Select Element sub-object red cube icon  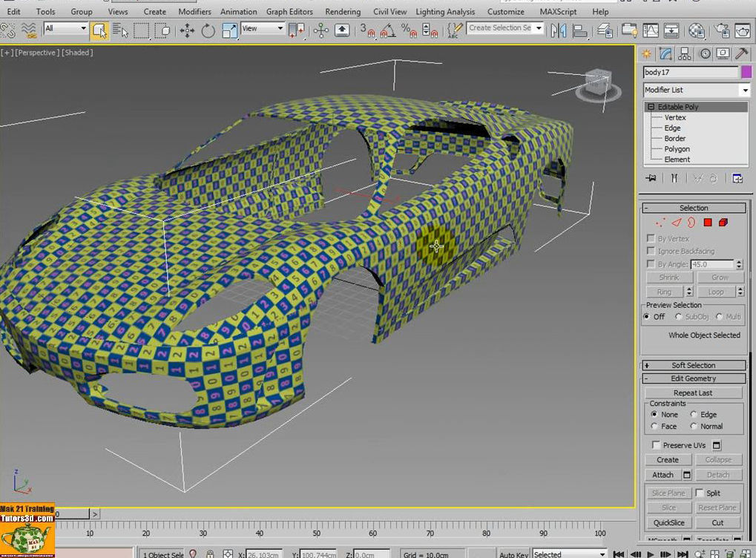tap(723, 223)
